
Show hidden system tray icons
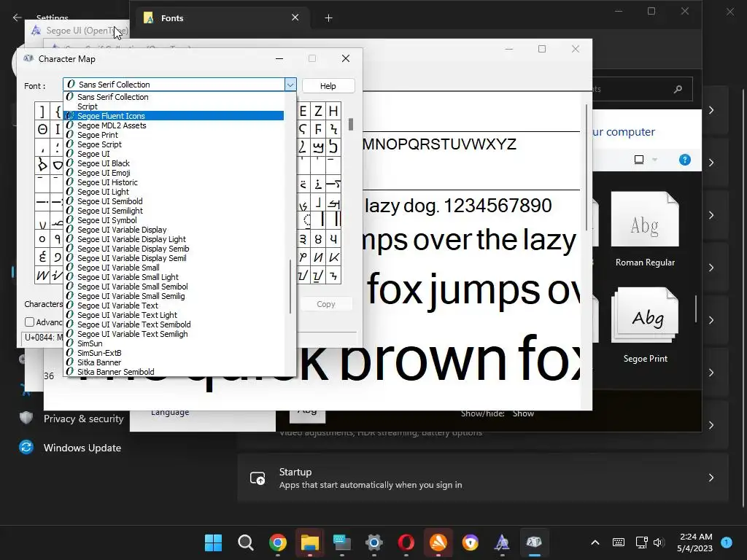(x=595, y=542)
